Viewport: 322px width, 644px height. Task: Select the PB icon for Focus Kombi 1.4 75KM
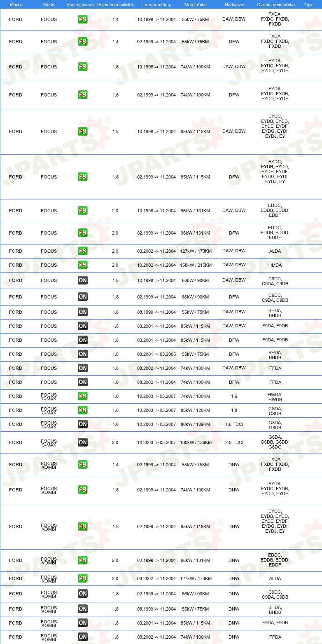point(83,465)
